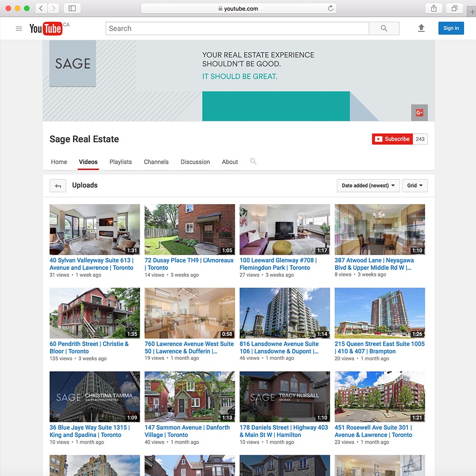
Task: Play the 1:26 Brampton tower thumbnail
Action: click(x=380, y=313)
